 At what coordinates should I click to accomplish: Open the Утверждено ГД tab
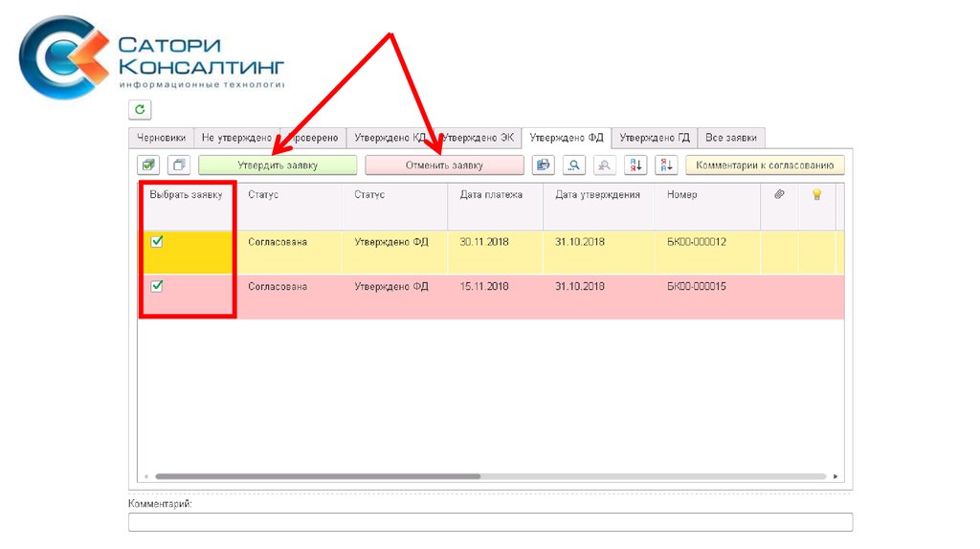click(655, 138)
